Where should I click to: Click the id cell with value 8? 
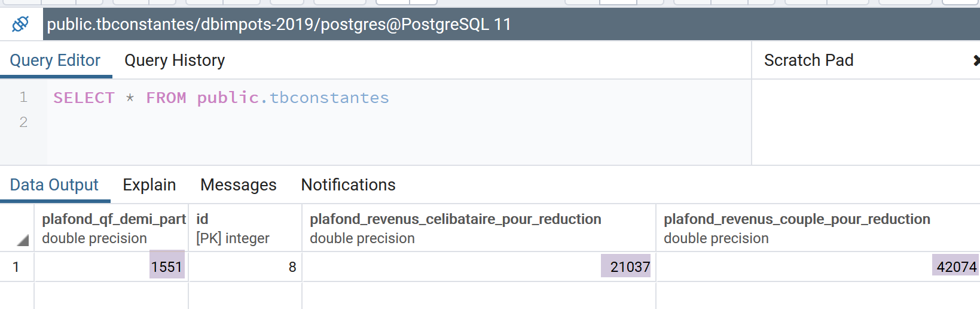click(245, 267)
